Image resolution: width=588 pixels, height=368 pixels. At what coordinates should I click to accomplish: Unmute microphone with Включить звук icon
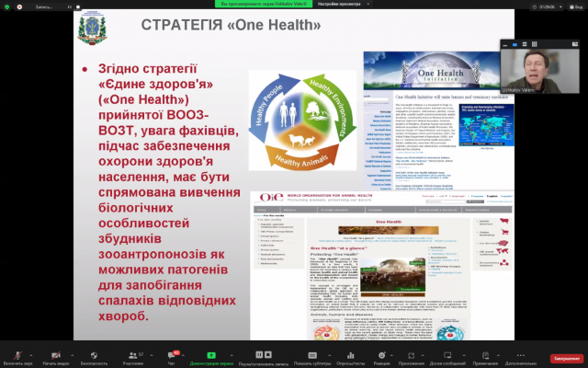pyautogui.click(x=17, y=355)
